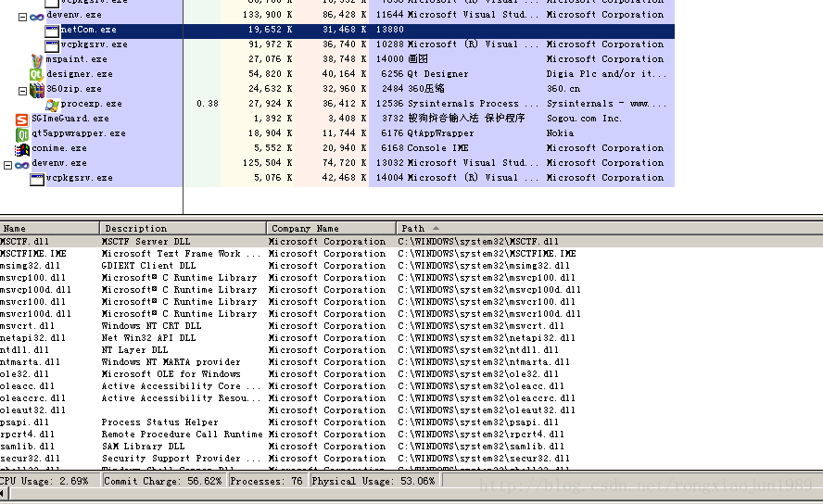The width and height of the screenshot is (823, 504).
Task: Select the oleacc.dll row
Action: tap(411, 386)
